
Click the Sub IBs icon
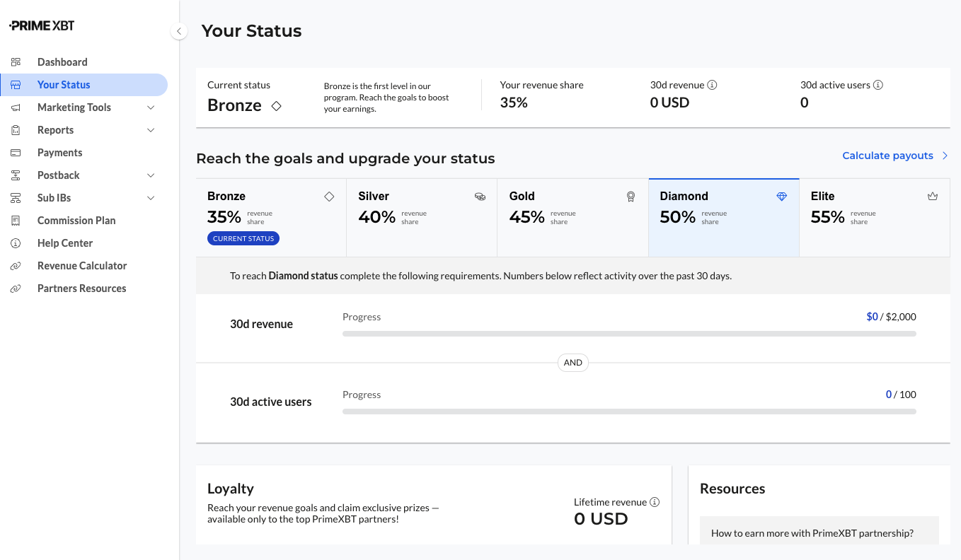(16, 198)
